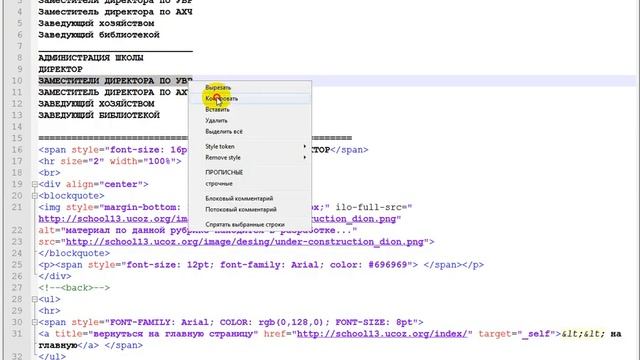640x360 pixels.
Task: Click line number 16 in the margin
Action: pos(16,150)
